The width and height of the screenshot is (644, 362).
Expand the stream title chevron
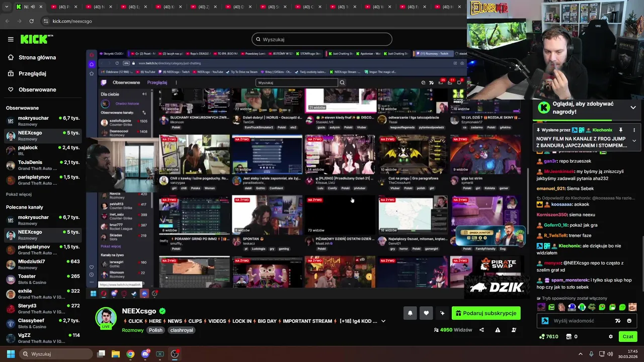click(383, 321)
